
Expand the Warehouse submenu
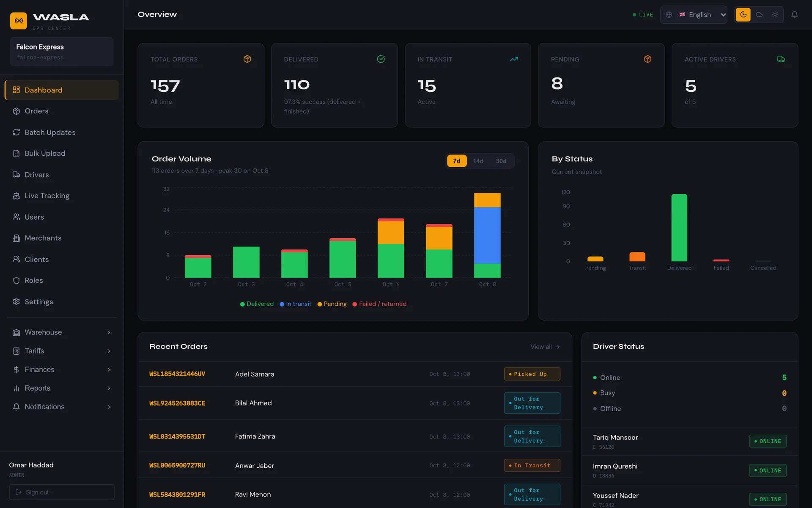tap(62, 332)
